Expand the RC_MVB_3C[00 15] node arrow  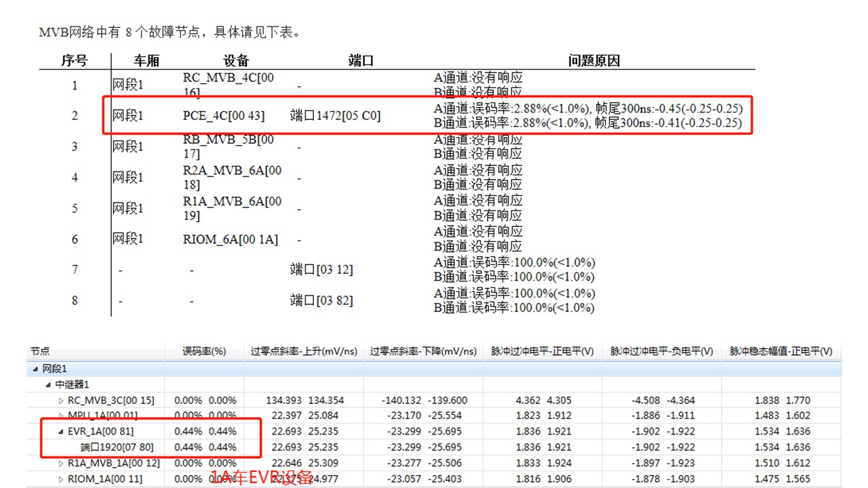pos(62,401)
